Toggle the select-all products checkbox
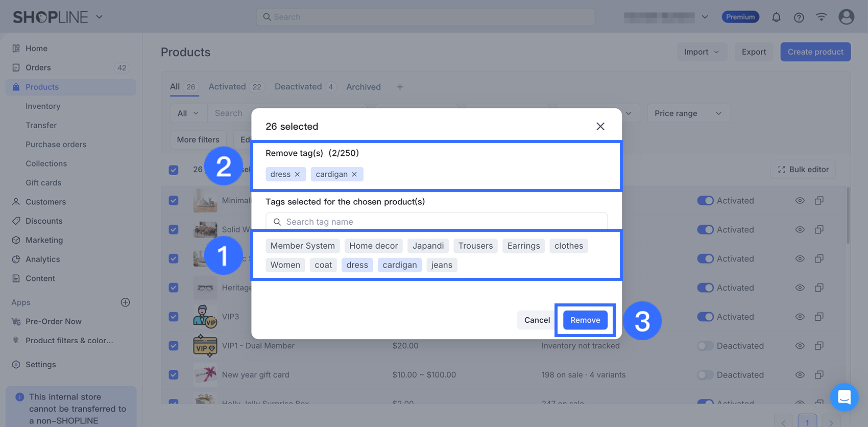Screen dimensions: 868x427 [174, 170]
